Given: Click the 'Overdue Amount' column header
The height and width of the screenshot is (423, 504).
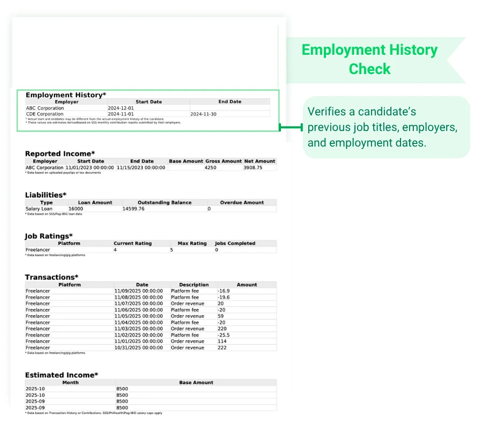Looking at the screenshot, I should (x=242, y=202).
